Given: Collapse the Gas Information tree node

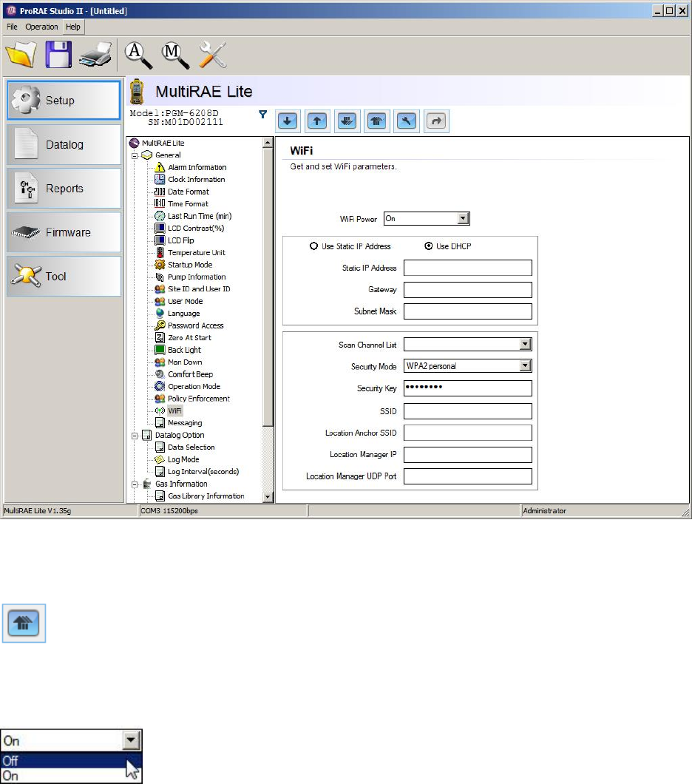Looking at the screenshot, I should tap(135, 484).
